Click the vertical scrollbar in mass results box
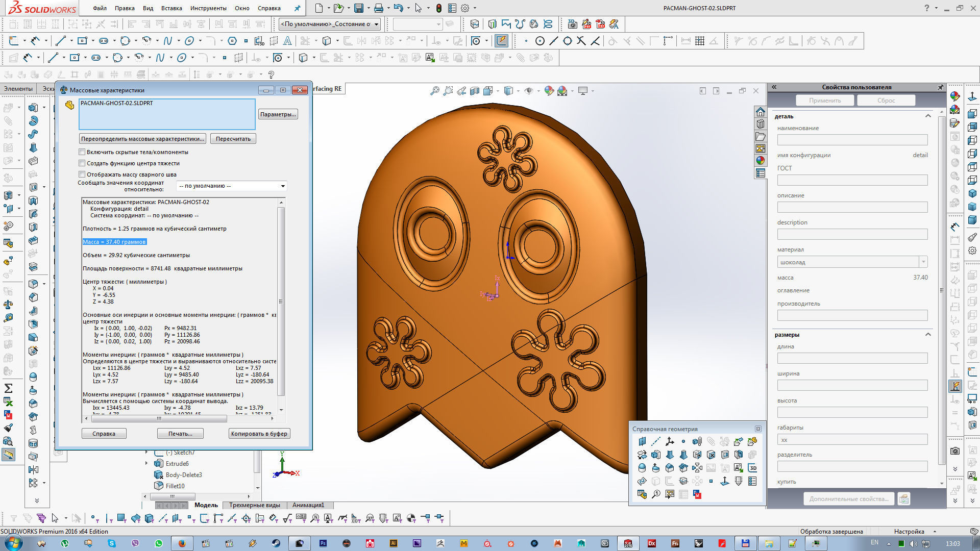Screen dimensions: 980x551 point(281,301)
